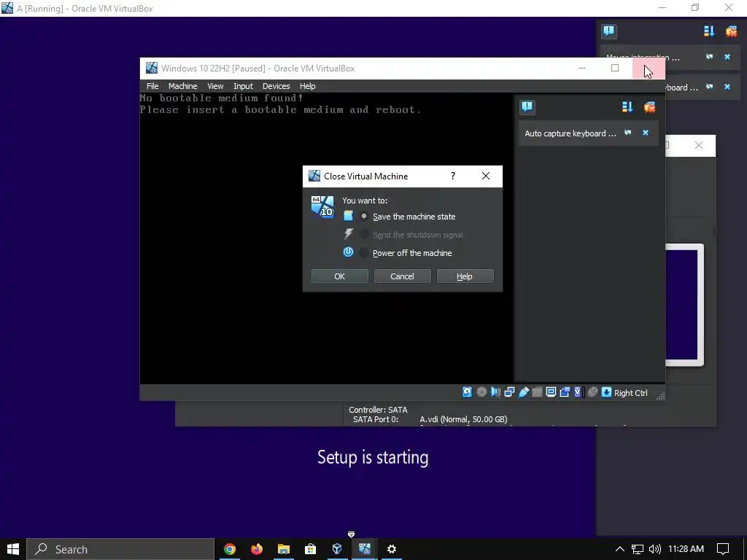The width and height of the screenshot is (747, 560).
Task: Click recording indicator in Windows 10 22H2 status bar
Action: [x=565, y=392]
